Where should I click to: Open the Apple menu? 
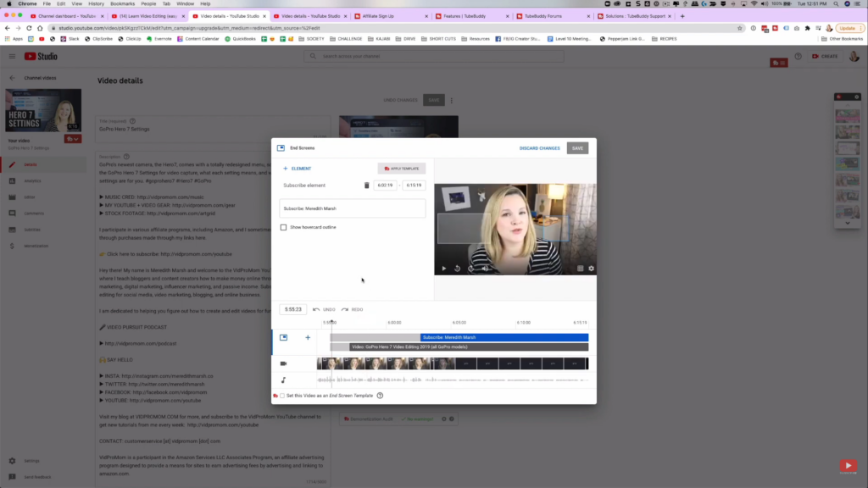click(x=8, y=4)
